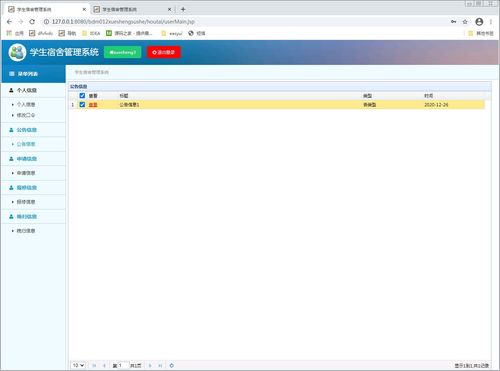
Task: Bookmark this page with the star icon
Action: [x=465, y=22]
